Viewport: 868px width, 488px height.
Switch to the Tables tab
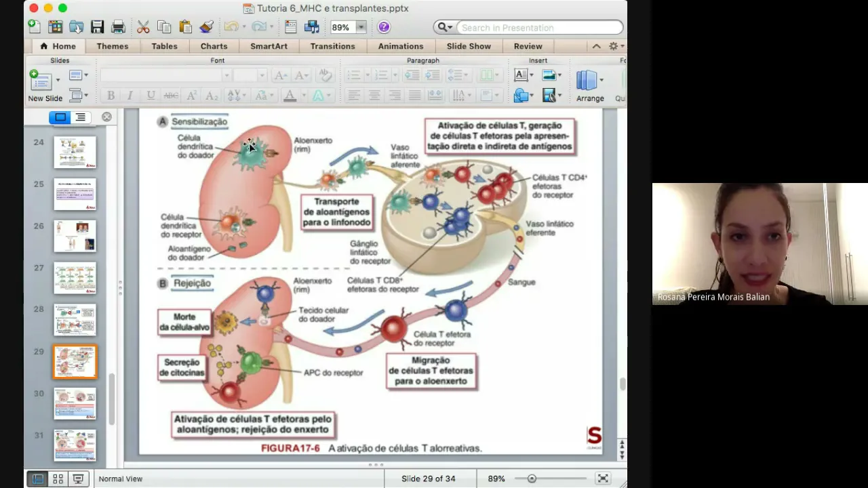tap(164, 46)
